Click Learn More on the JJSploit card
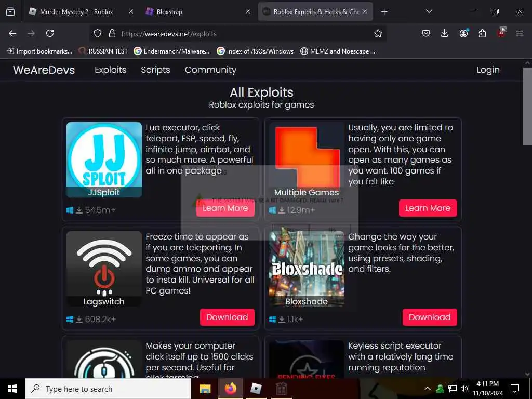This screenshot has height=399, width=532. coord(225,208)
